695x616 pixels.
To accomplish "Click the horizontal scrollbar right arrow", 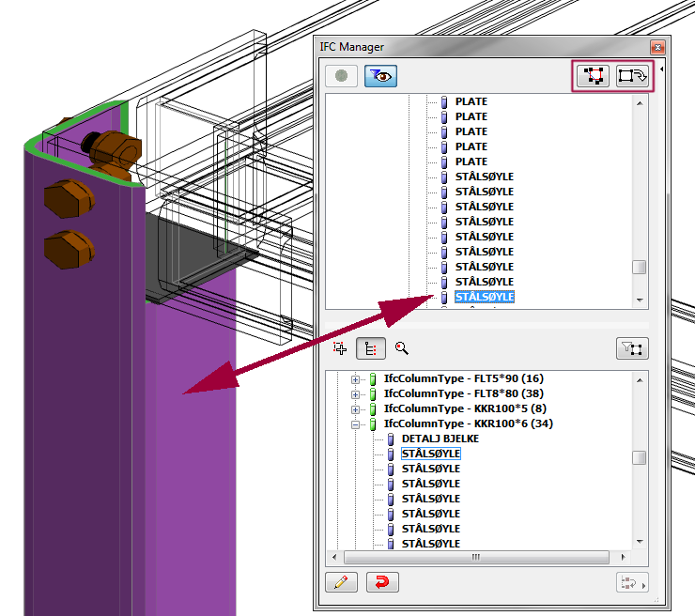I will point(624,557).
